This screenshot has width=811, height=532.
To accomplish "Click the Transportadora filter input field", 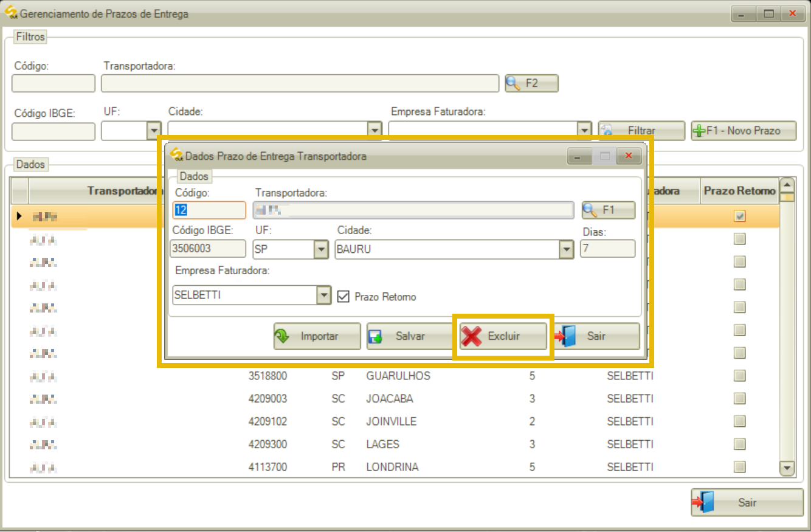I will coord(300,83).
